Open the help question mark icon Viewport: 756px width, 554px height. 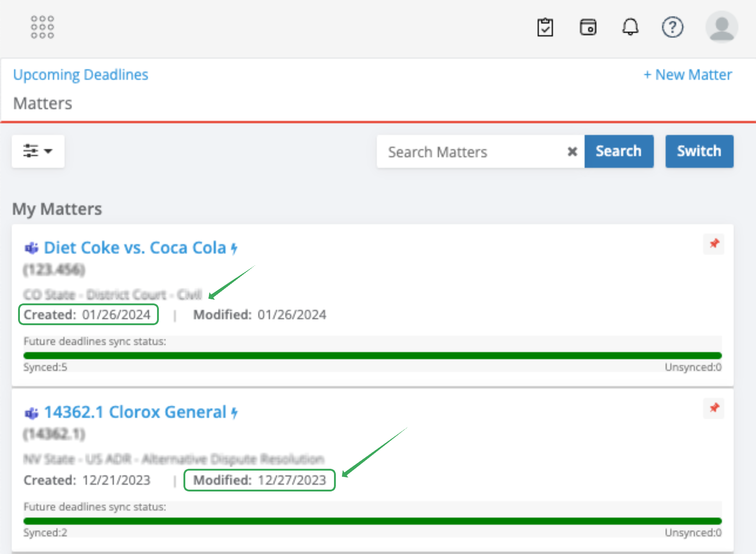pyautogui.click(x=672, y=27)
